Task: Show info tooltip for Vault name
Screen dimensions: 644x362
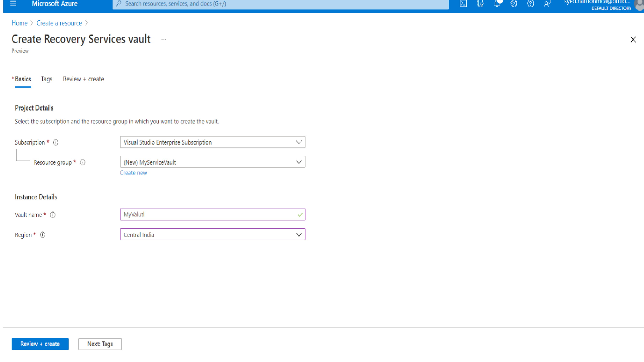Action: pyautogui.click(x=52, y=215)
